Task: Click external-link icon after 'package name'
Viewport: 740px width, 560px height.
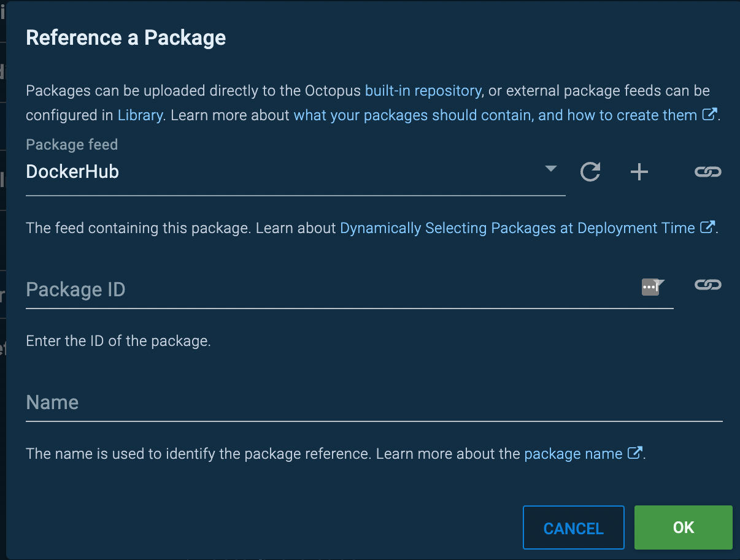Action: click(635, 453)
